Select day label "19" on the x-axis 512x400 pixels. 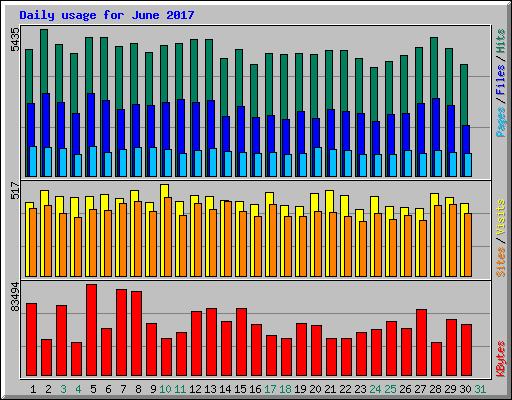click(x=300, y=389)
